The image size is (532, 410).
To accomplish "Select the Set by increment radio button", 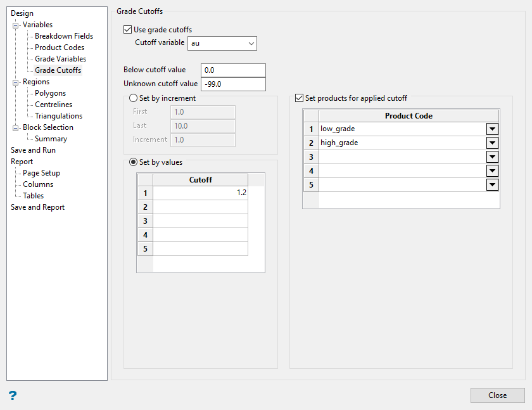I will [x=134, y=98].
